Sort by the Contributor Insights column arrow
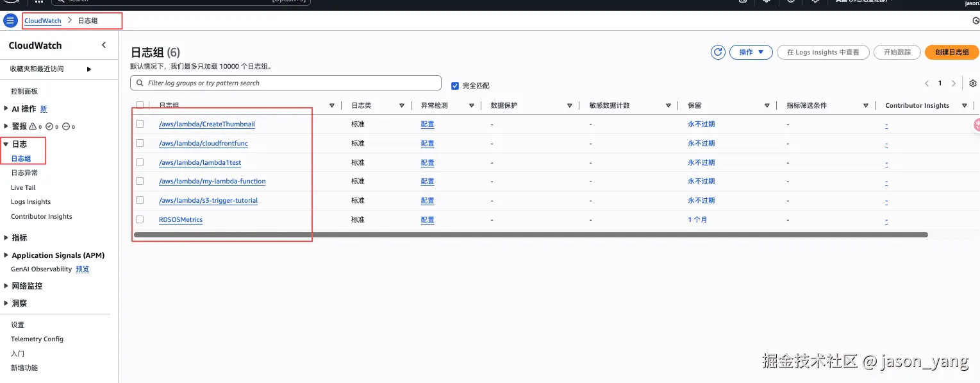The width and height of the screenshot is (980, 383). pos(965,105)
